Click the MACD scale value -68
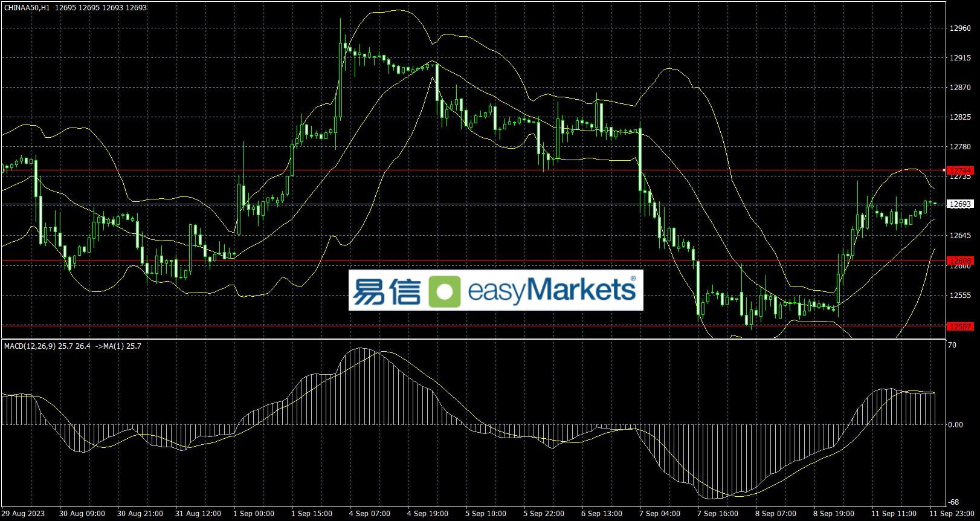 [953, 502]
